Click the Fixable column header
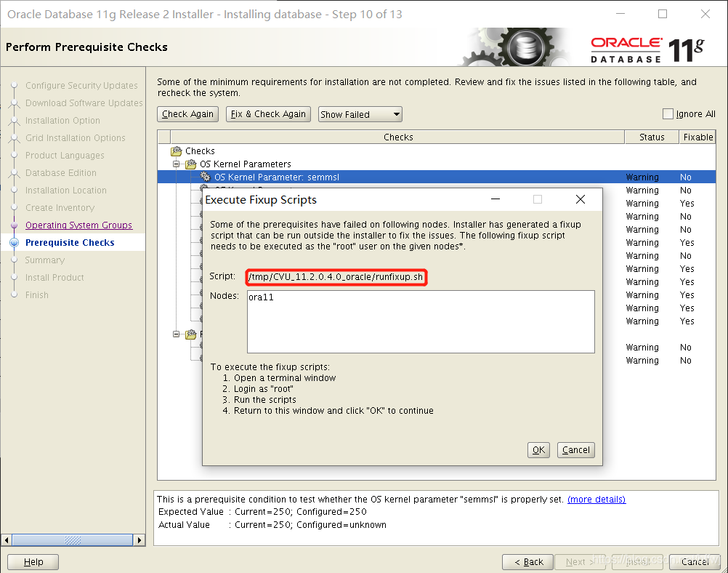This screenshot has height=573, width=728. 697,137
